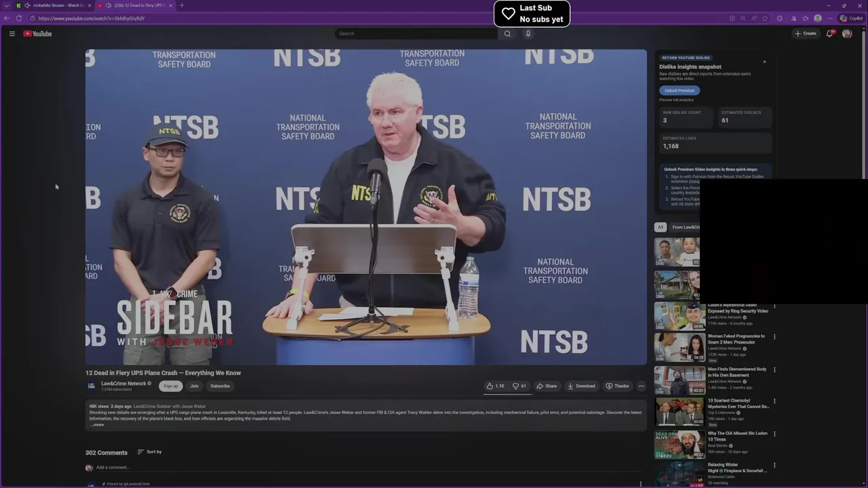Open the 302 Comments heading
The image size is (868, 488).
click(x=106, y=453)
